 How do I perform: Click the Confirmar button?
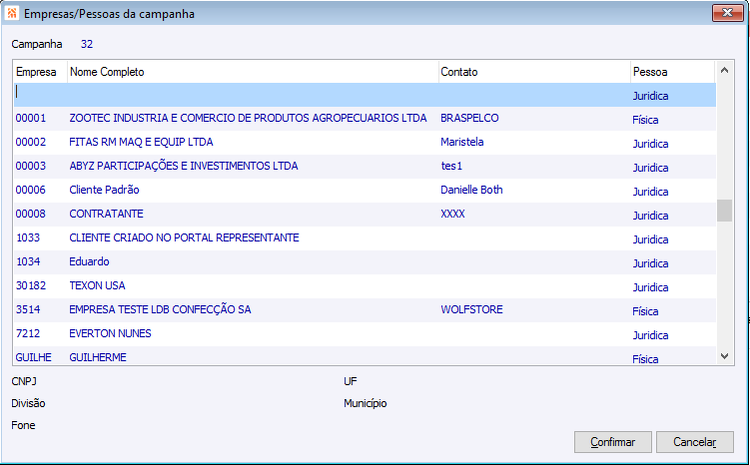click(x=613, y=442)
